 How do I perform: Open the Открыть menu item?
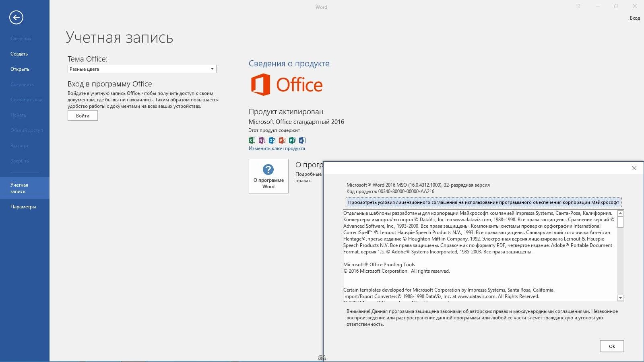pyautogui.click(x=20, y=69)
